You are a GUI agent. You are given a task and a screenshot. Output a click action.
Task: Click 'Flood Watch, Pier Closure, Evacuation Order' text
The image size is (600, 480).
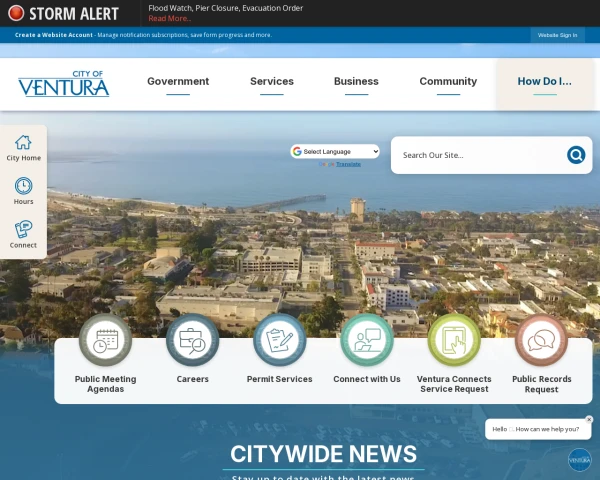click(225, 8)
